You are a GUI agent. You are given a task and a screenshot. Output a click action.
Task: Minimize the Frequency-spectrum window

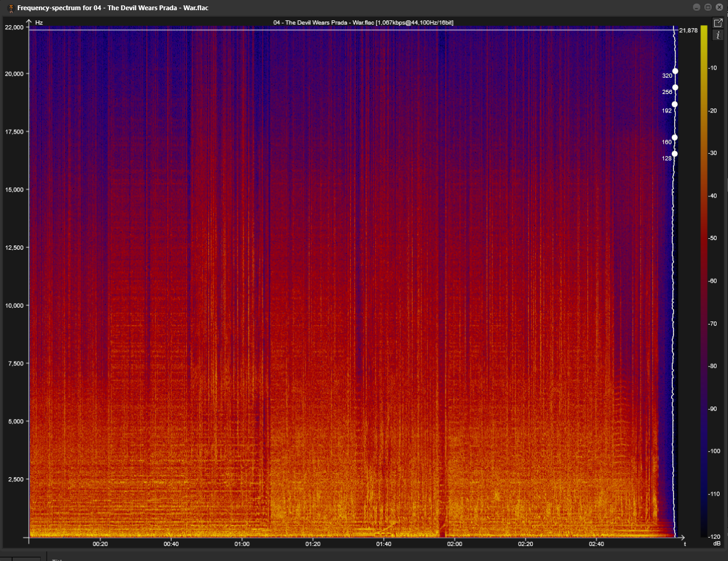tap(696, 7)
